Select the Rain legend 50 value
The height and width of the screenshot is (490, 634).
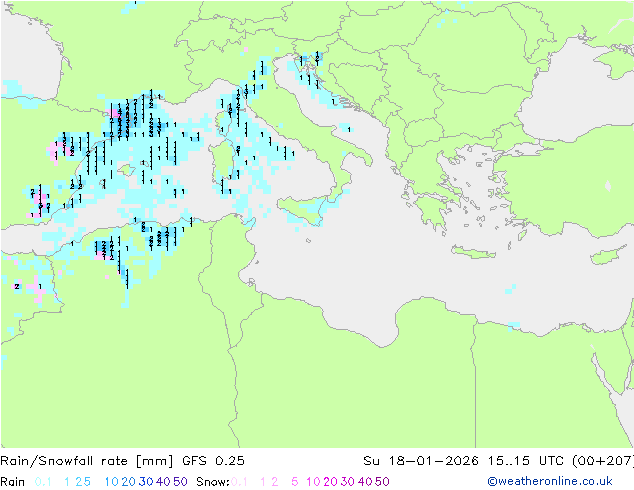[x=180, y=482]
